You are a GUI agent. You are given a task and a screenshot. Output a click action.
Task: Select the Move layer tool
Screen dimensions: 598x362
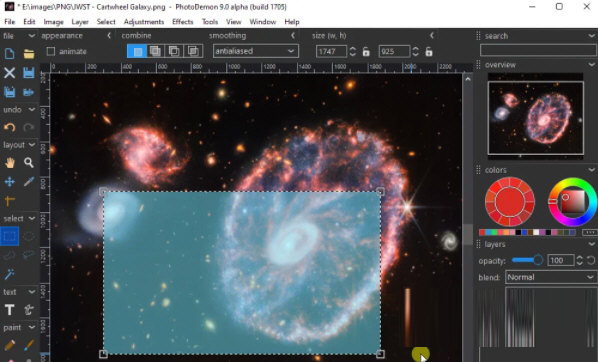(10, 182)
